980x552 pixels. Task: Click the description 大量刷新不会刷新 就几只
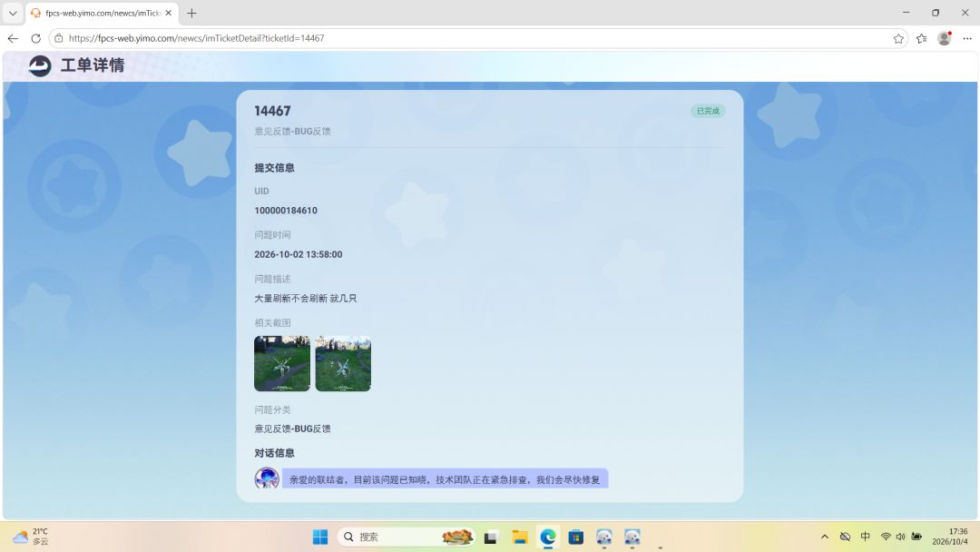coord(306,298)
